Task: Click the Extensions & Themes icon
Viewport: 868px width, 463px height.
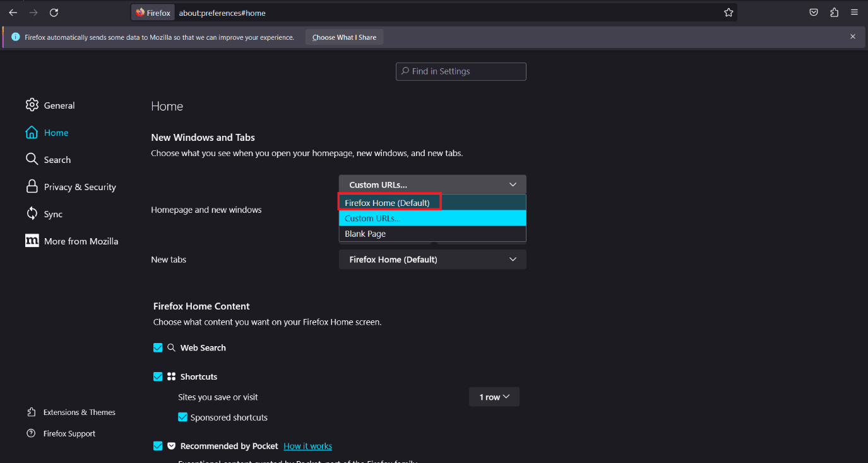Action: (32, 412)
